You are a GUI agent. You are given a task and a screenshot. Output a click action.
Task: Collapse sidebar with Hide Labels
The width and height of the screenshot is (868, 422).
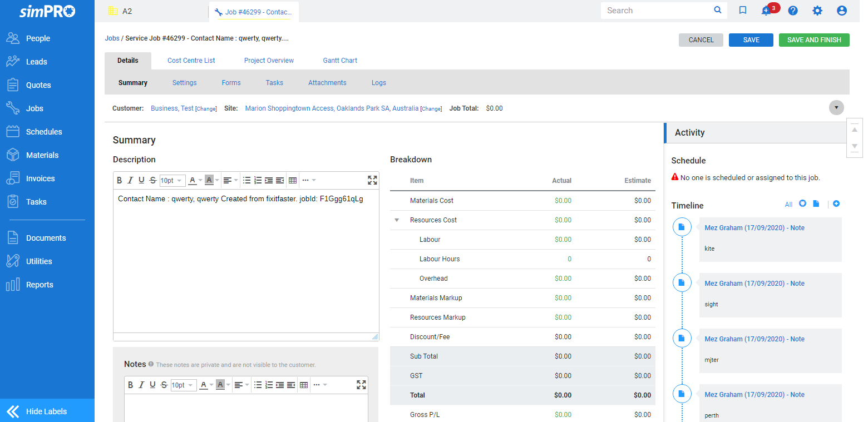click(x=47, y=411)
